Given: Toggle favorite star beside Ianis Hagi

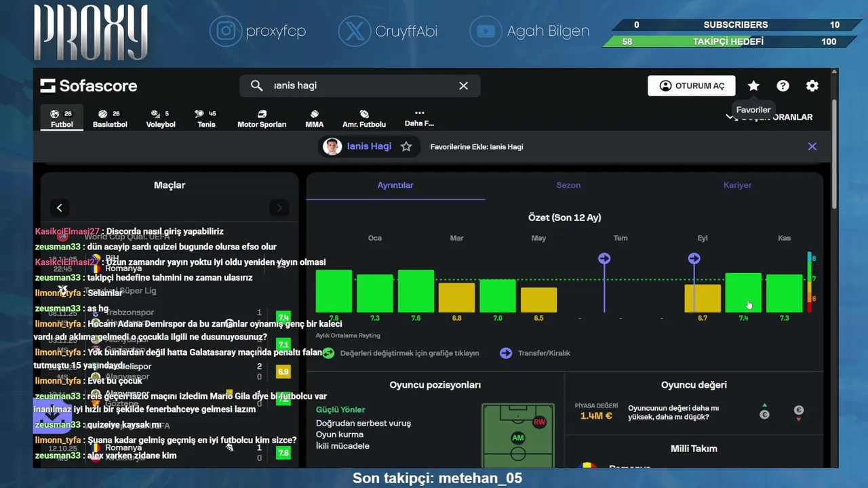Looking at the screenshot, I should point(406,146).
